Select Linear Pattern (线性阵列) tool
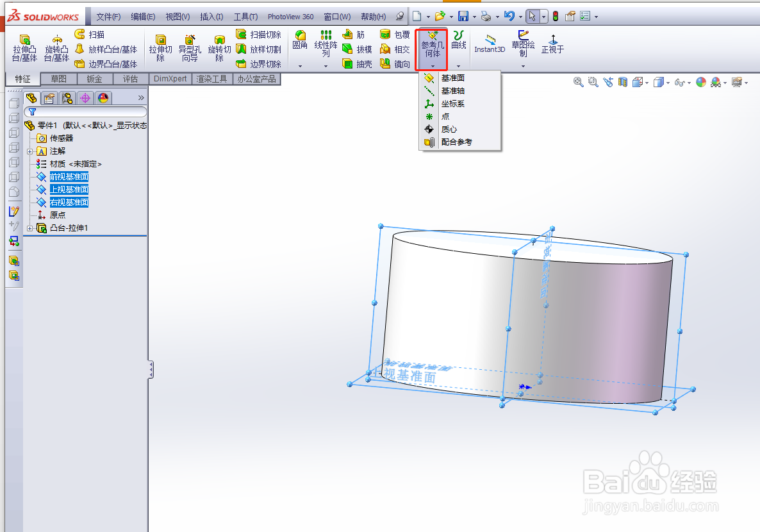 326,44
